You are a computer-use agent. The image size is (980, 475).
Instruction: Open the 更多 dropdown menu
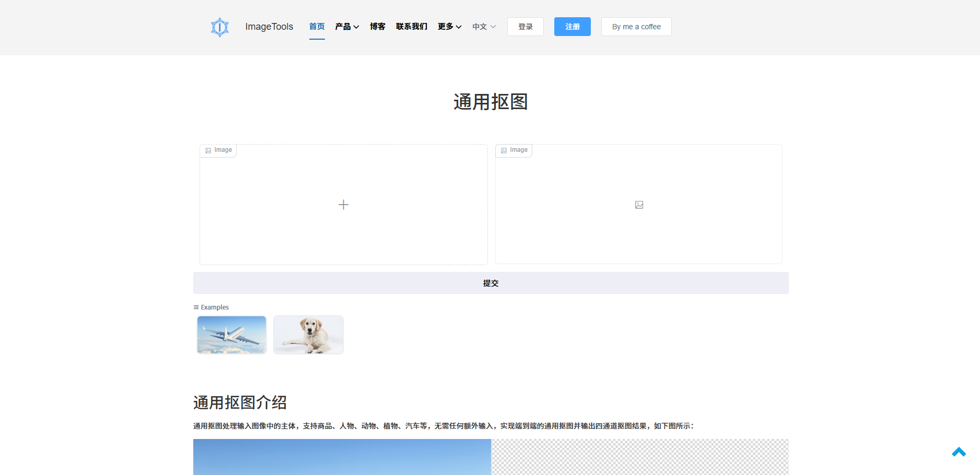tap(449, 27)
